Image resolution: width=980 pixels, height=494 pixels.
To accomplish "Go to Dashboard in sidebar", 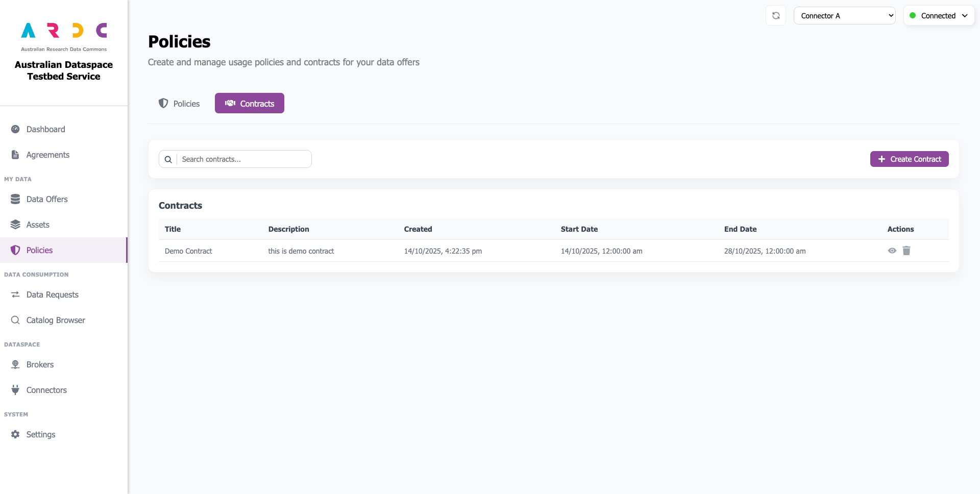I will click(64, 129).
